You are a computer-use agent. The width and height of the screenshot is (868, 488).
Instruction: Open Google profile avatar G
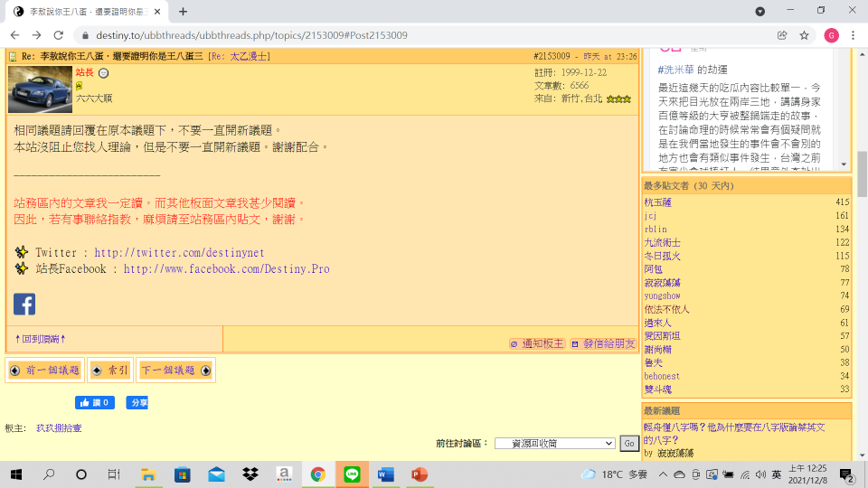coord(831,35)
